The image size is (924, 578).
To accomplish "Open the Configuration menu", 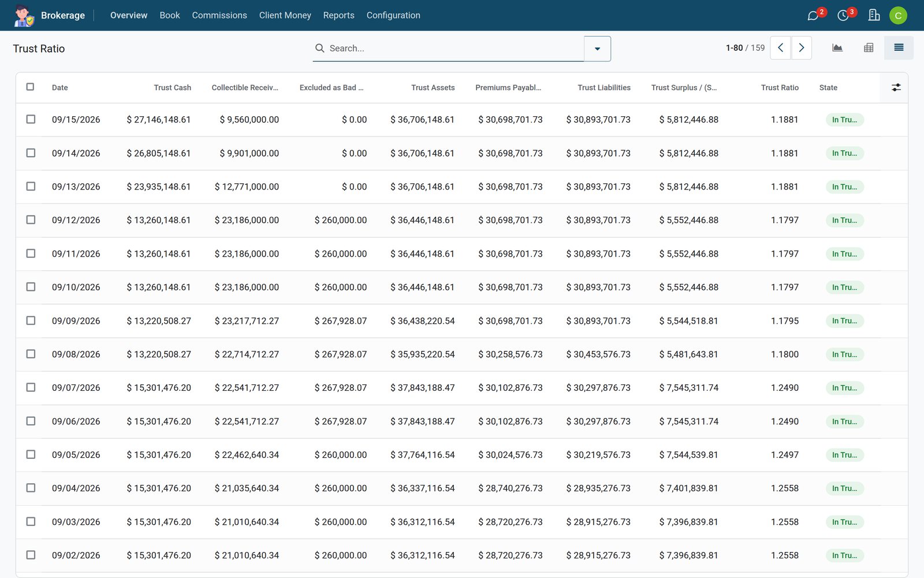I will (x=393, y=15).
